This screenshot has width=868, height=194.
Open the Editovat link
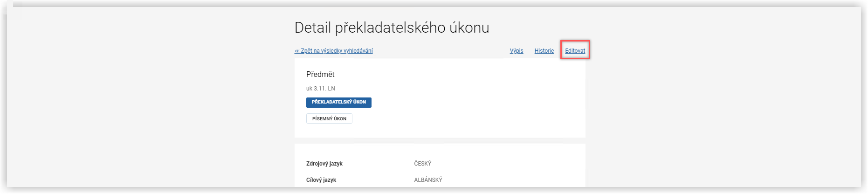coord(575,51)
